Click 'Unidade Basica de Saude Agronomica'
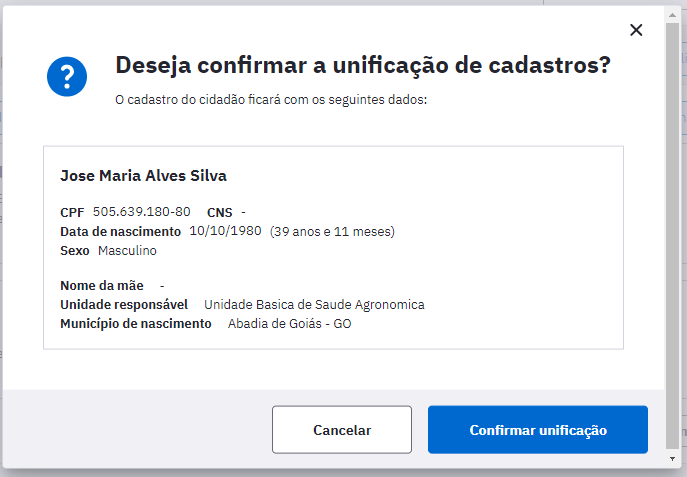The image size is (687, 477). [x=314, y=304]
